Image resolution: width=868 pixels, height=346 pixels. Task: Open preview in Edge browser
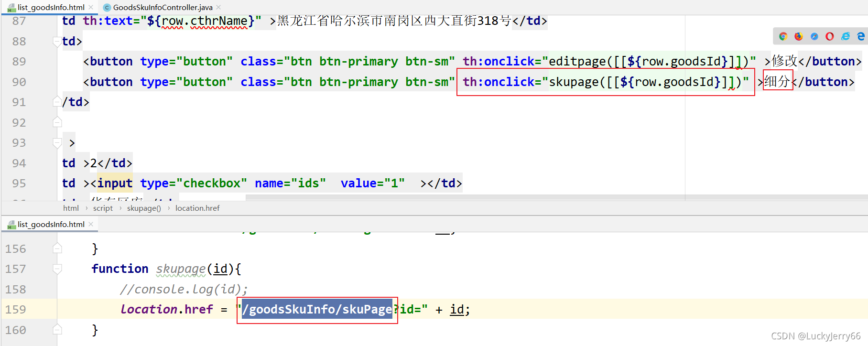pos(861,36)
